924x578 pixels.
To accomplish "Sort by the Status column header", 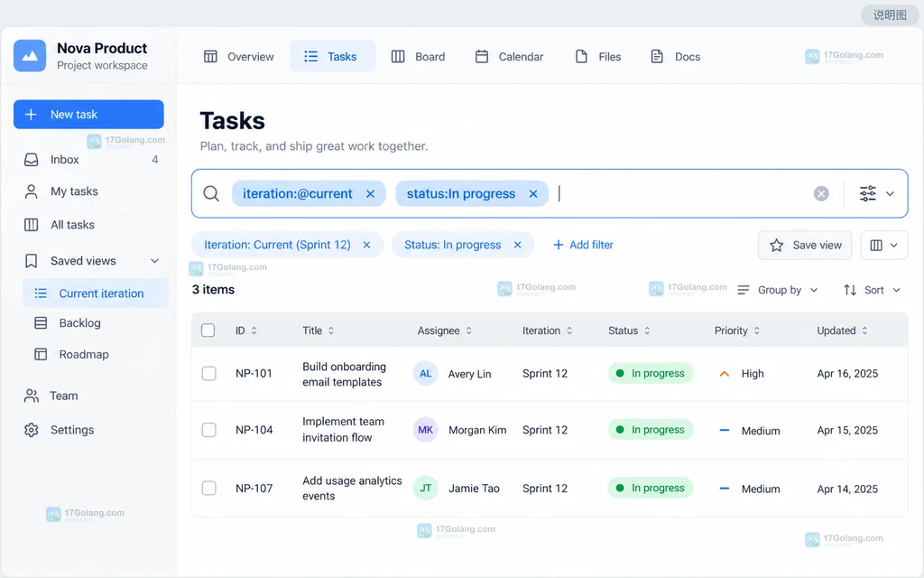I will point(629,331).
